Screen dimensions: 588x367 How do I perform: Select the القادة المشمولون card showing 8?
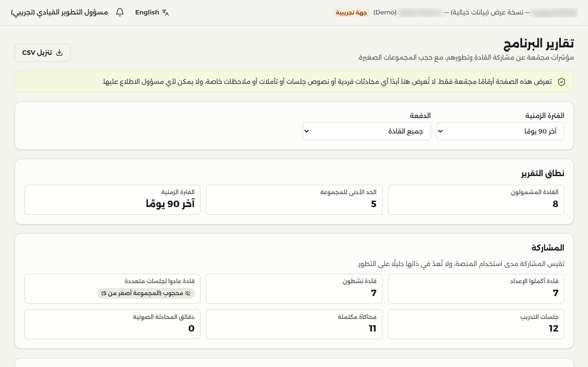tap(476, 200)
